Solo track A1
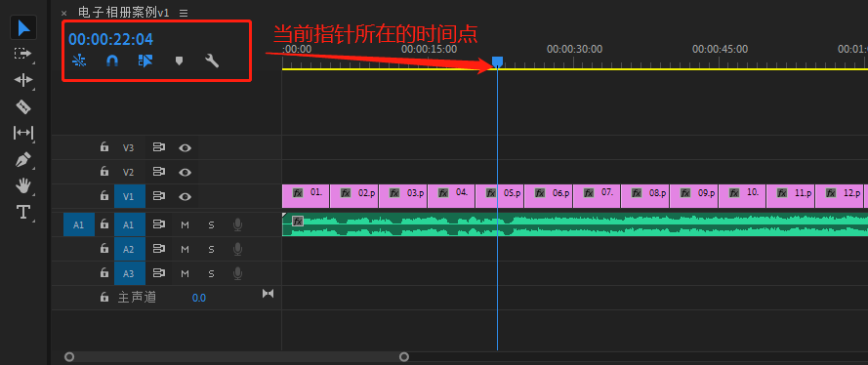Image resolution: width=868 pixels, height=365 pixels. point(211,225)
